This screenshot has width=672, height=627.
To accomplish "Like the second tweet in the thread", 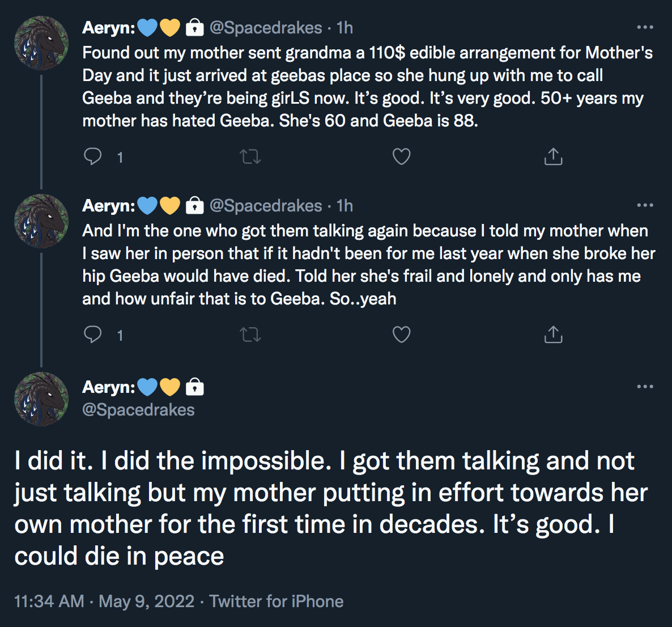I will click(402, 334).
